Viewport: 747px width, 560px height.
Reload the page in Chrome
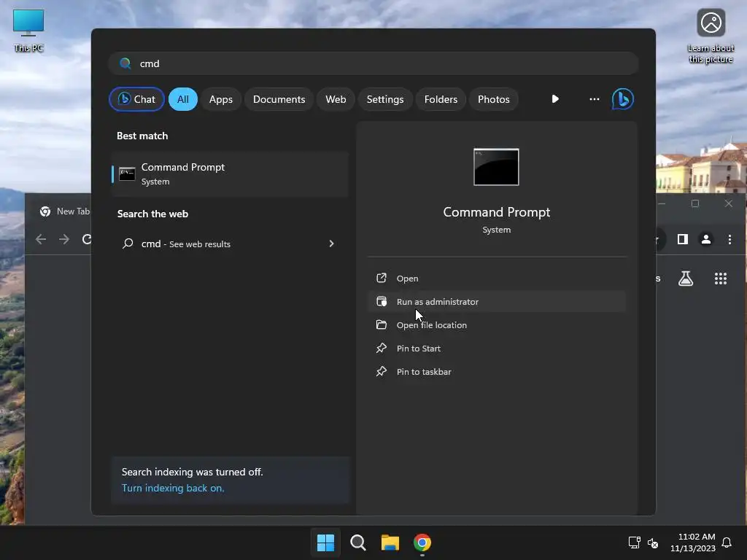pos(86,239)
